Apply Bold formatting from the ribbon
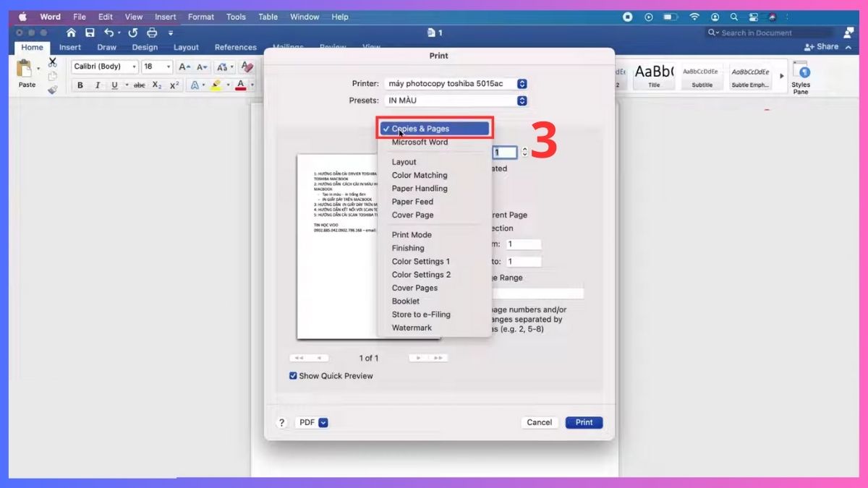This screenshot has height=488, width=868. pyautogui.click(x=80, y=85)
